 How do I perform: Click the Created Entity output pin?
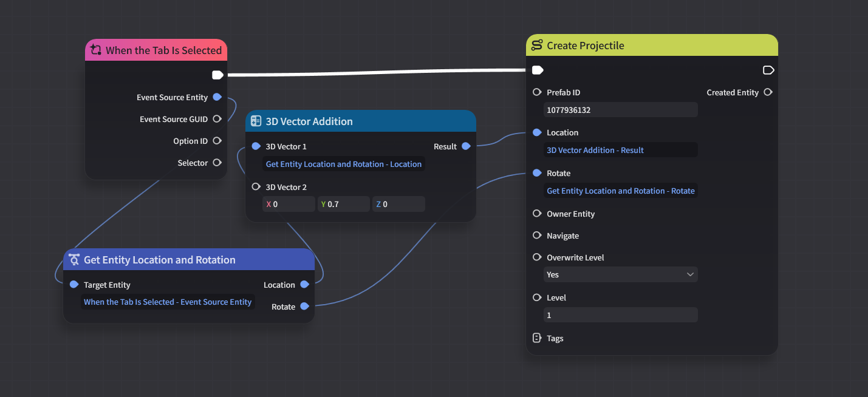pos(768,92)
